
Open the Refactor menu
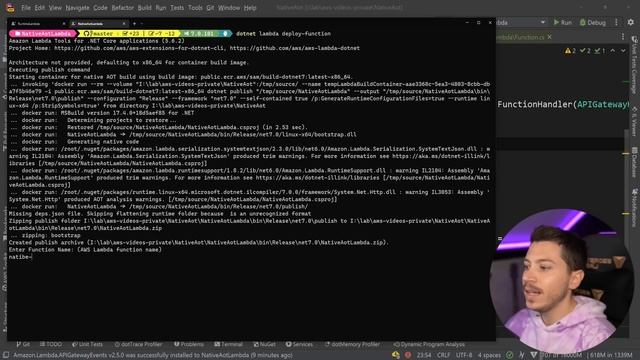pyautogui.click(x=122, y=8)
